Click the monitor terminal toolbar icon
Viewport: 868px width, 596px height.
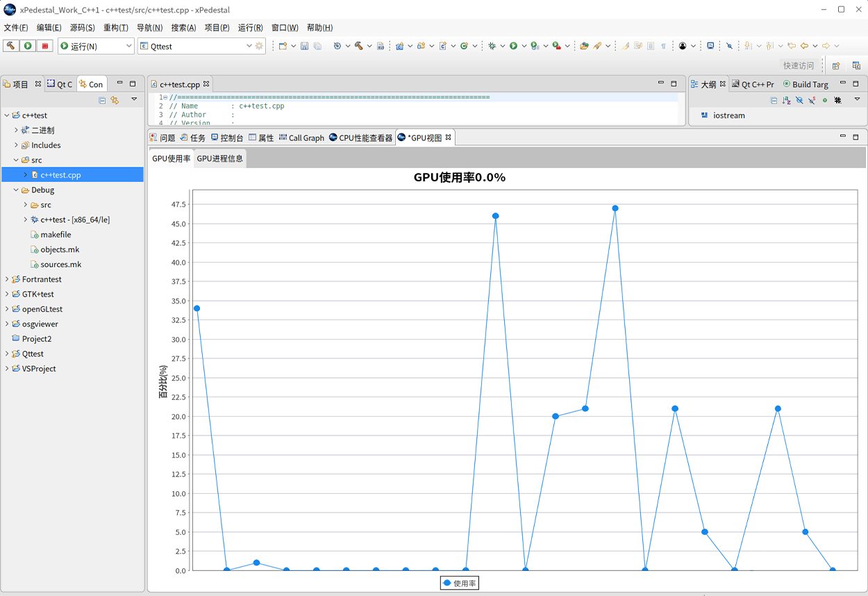coord(710,46)
